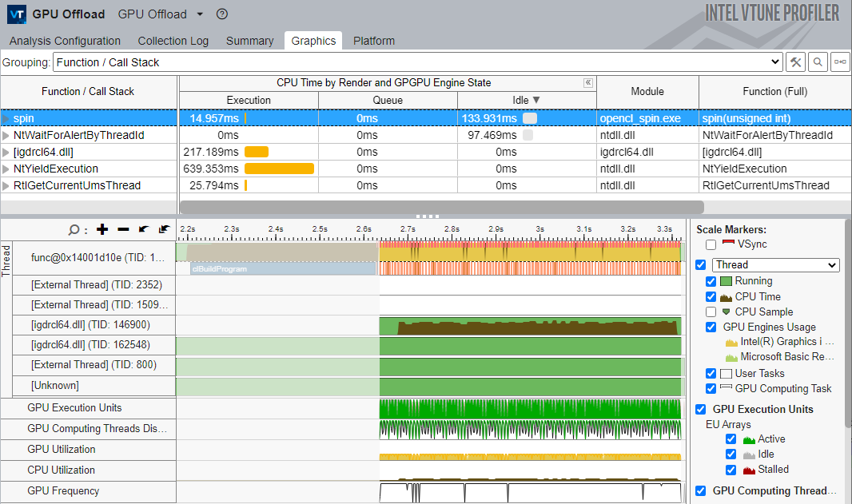Click the reset zoom icon in timeline toolbar

coord(165,230)
